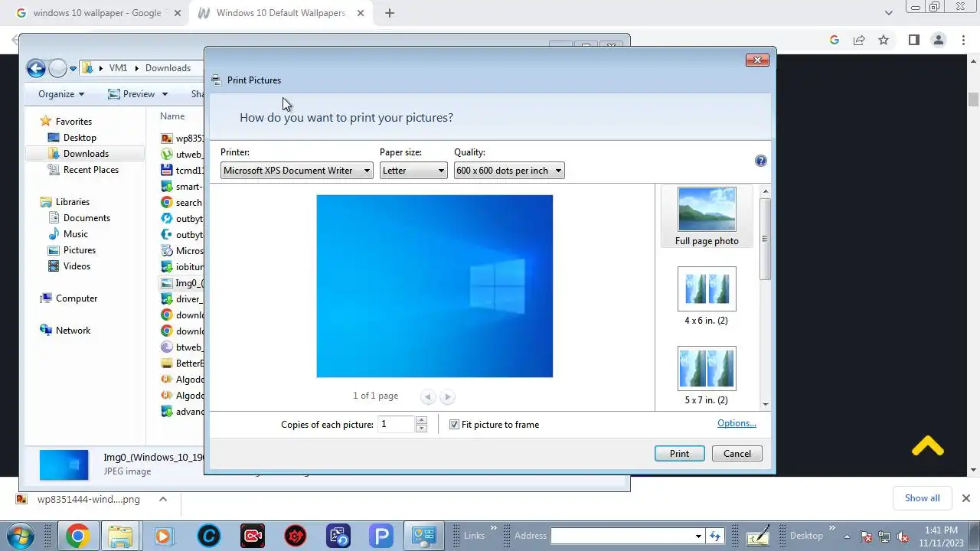
Task: Open Windows Media Player taskbar icon
Action: click(x=163, y=536)
